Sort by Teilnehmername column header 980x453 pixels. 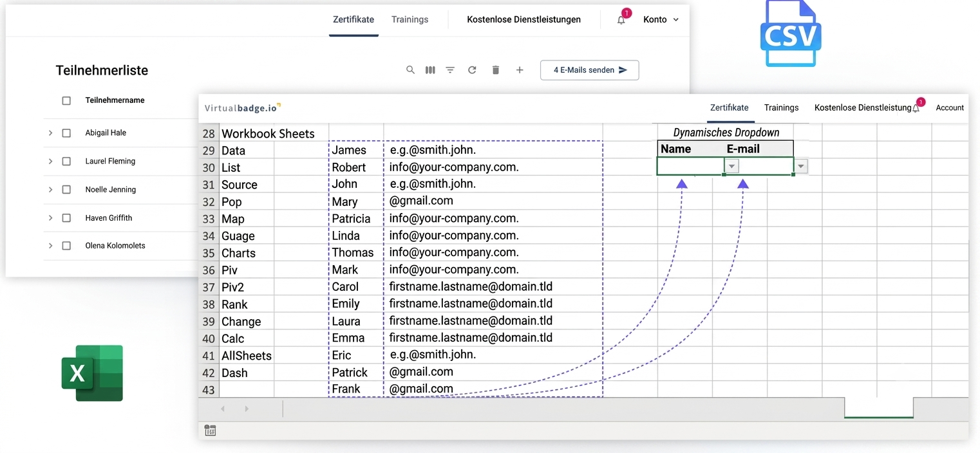coord(115,100)
